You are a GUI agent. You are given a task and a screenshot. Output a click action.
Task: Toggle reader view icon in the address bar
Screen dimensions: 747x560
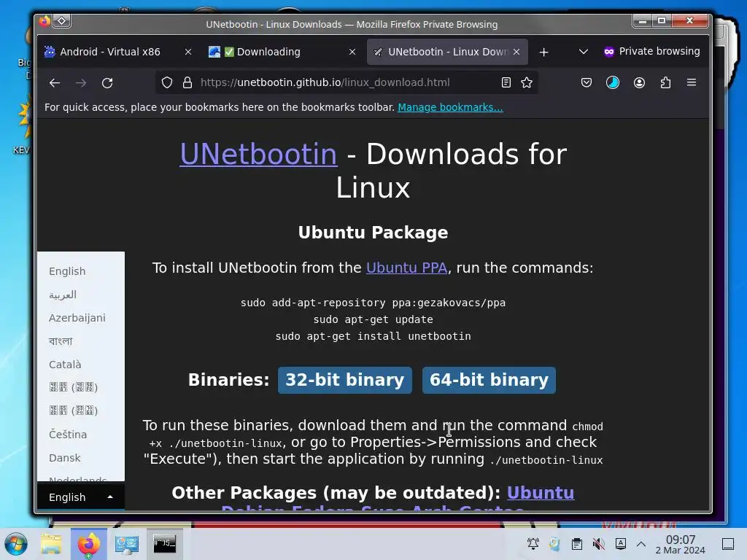click(x=506, y=82)
